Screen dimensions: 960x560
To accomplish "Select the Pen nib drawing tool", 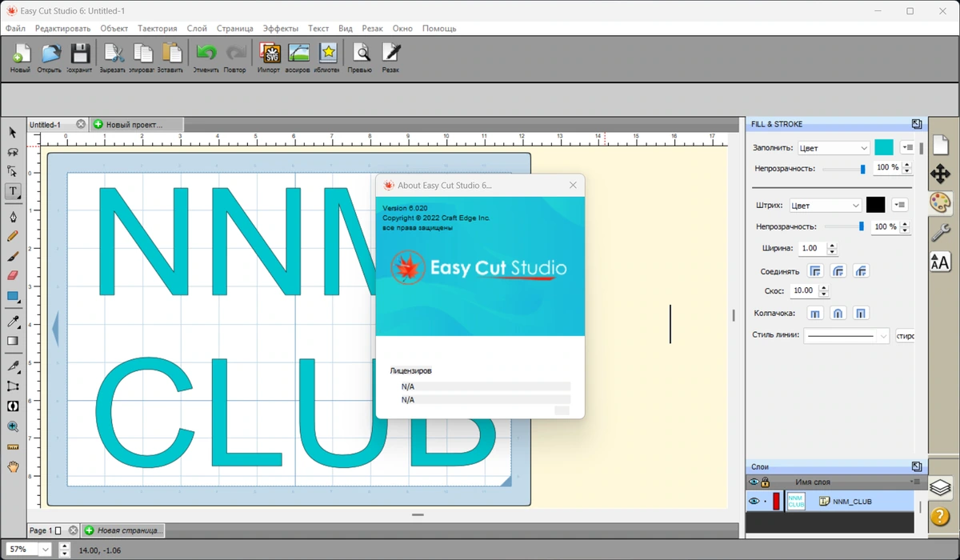I will coord(13,218).
